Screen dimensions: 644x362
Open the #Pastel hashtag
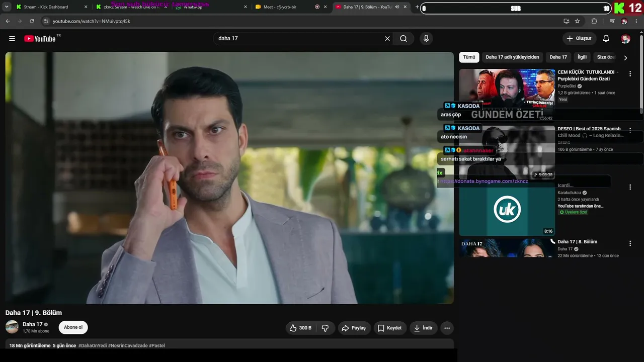click(157, 345)
